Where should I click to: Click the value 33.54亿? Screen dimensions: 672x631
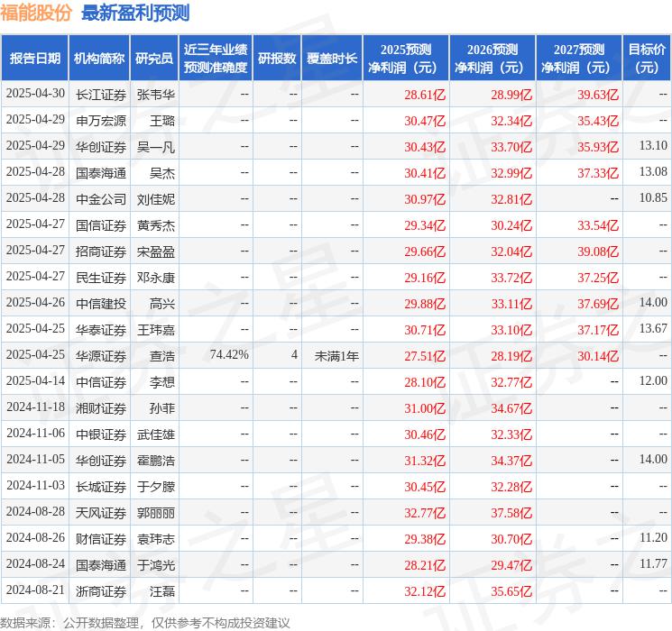coord(598,225)
